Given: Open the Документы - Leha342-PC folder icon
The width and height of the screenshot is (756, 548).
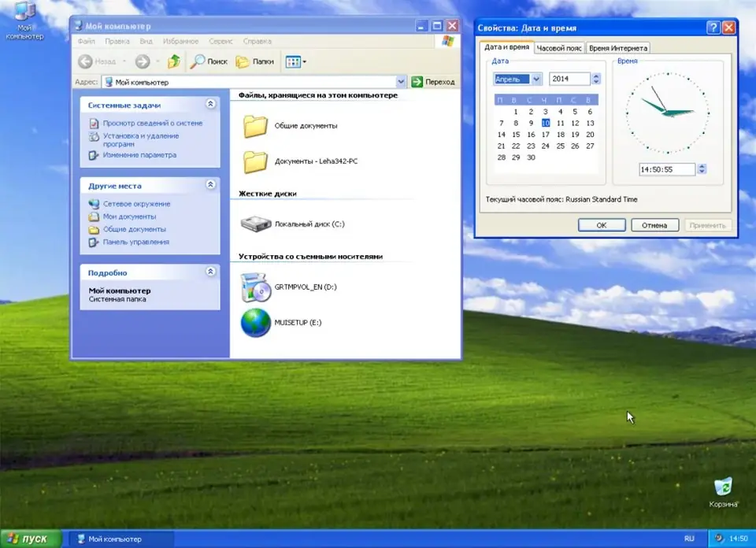Looking at the screenshot, I should pyautogui.click(x=255, y=162).
